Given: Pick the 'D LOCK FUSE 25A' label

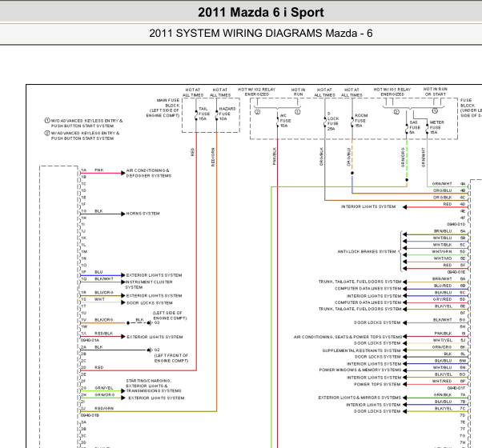Looking at the screenshot, I should coord(333,121).
